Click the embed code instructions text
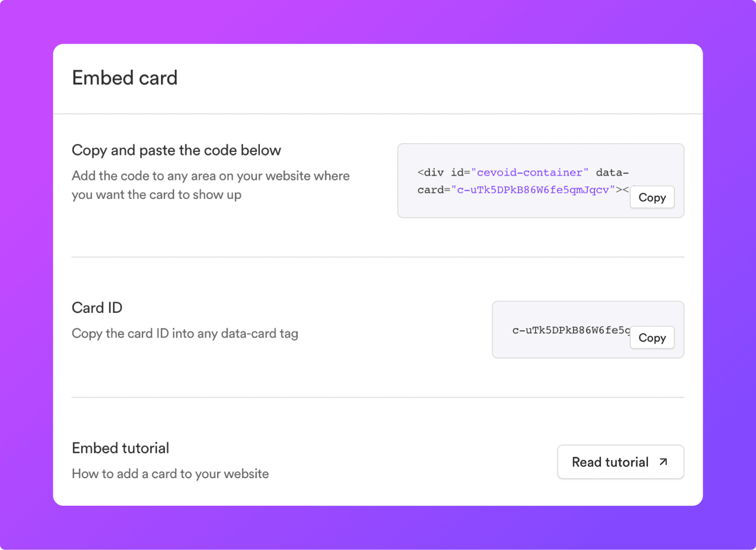This screenshot has width=756, height=550. pos(210,185)
